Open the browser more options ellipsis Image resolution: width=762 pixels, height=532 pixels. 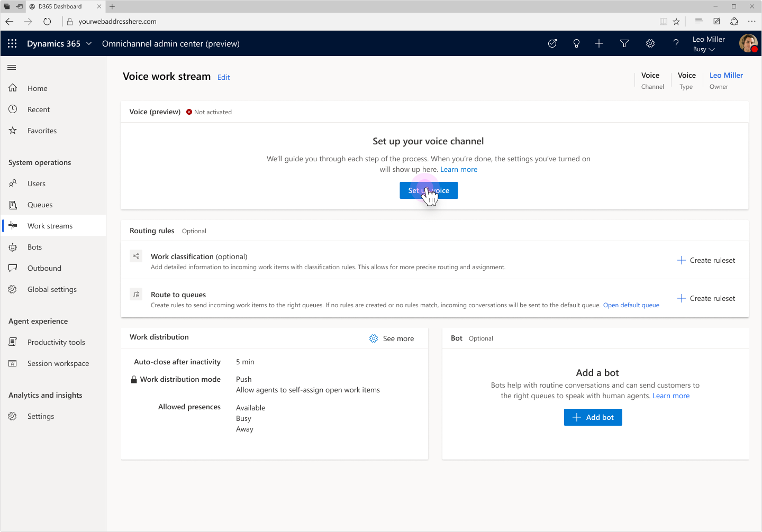click(x=752, y=21)
